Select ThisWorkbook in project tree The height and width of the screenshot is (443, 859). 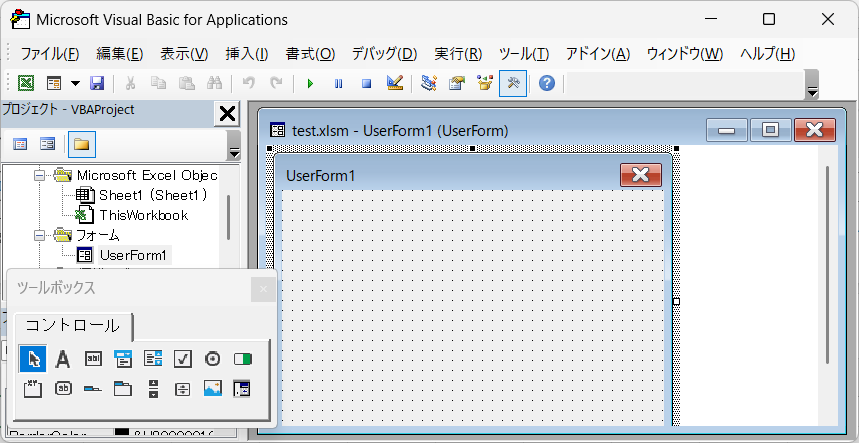tap(144, 215)
